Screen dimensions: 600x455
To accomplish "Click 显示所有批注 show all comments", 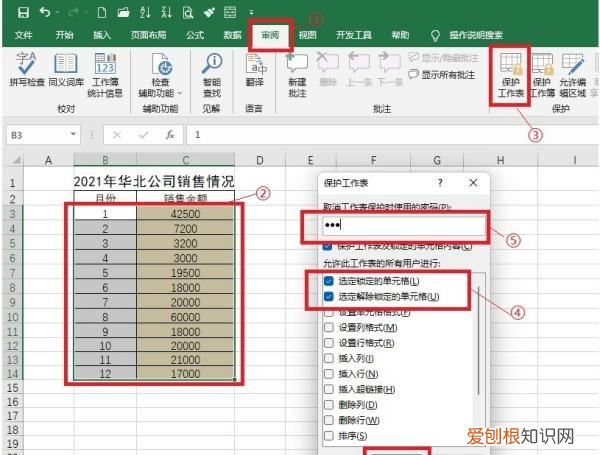I will point(442,75).
